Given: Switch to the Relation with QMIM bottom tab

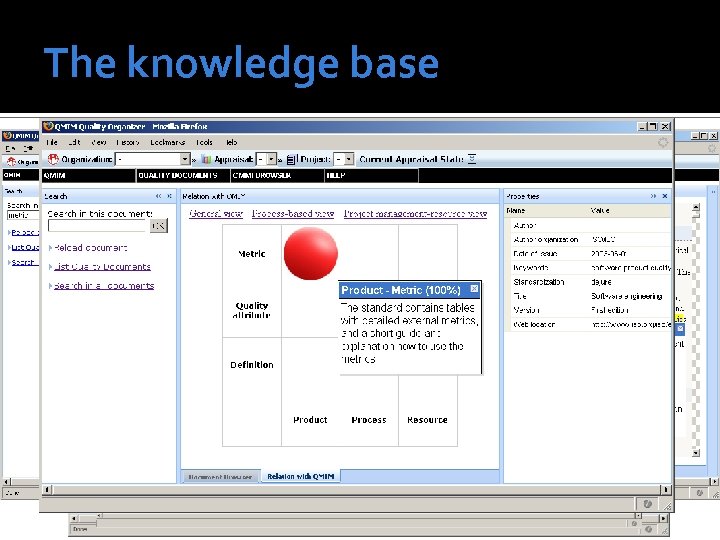Looking at the screenshot, I should pyautogui.click(x=301, y=476).
